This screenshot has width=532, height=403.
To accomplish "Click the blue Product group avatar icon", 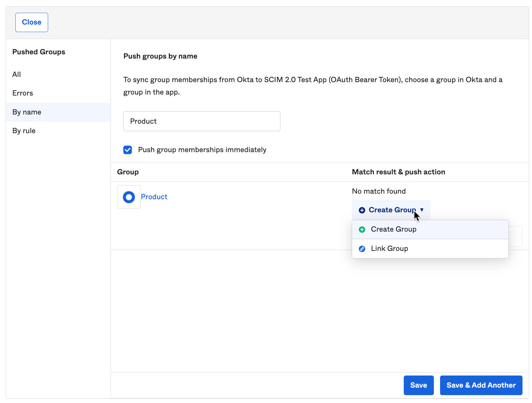I will 129,197.
